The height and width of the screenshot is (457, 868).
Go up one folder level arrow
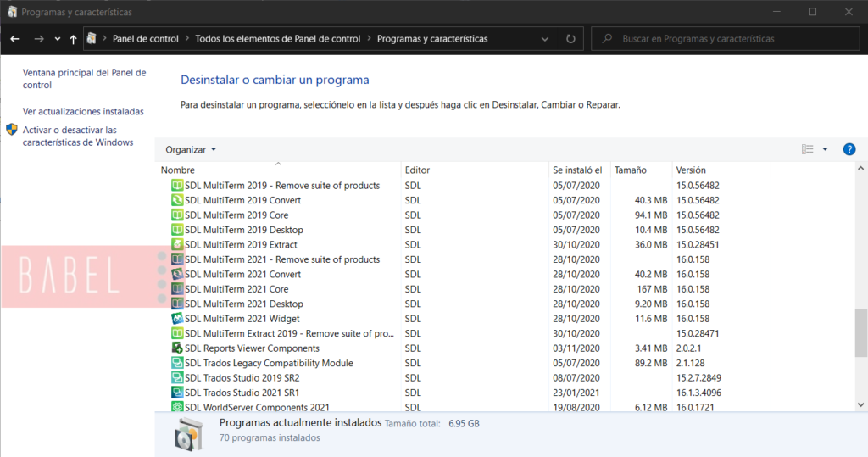click(x=74, y=39)
